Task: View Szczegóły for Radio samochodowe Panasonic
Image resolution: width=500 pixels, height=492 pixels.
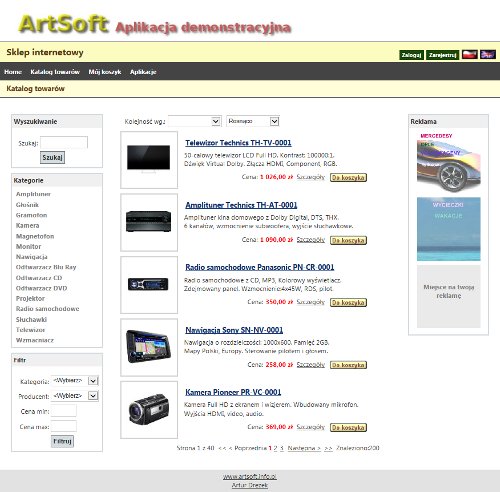Action: [x=311, y=302]
